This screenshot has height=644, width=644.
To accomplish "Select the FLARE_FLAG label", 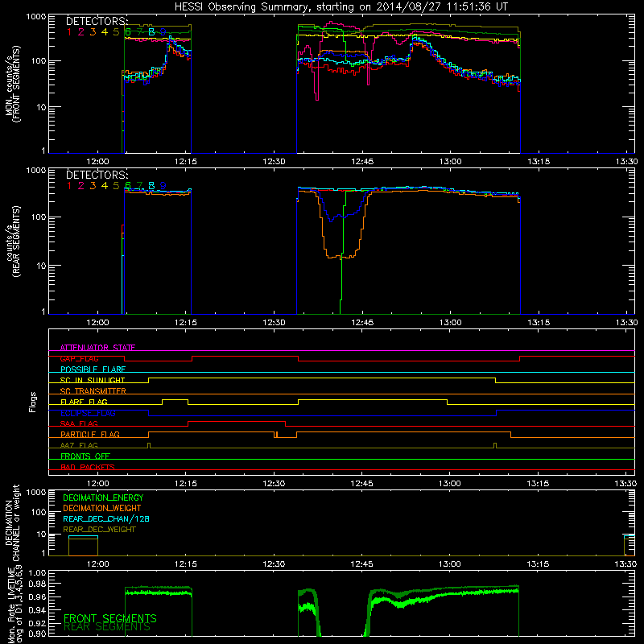I will tap(84, 402).
